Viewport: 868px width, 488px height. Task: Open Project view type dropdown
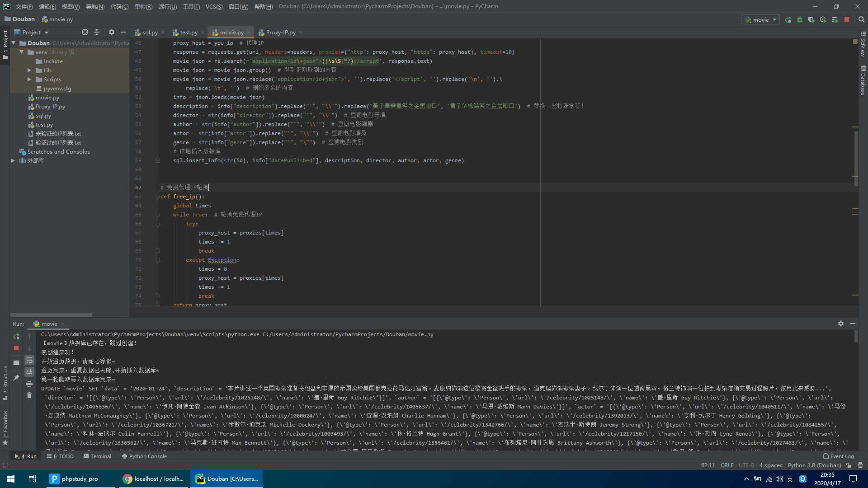[31, 32]
